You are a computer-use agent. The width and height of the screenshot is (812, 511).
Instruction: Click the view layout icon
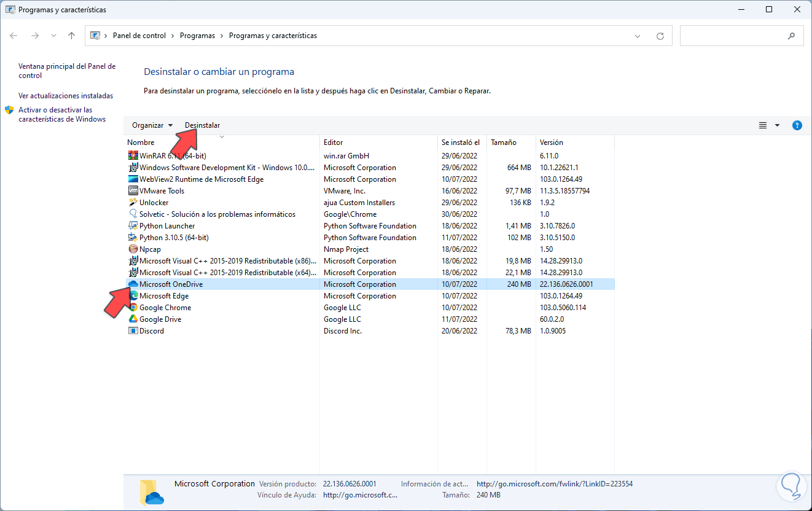[763, 125]
